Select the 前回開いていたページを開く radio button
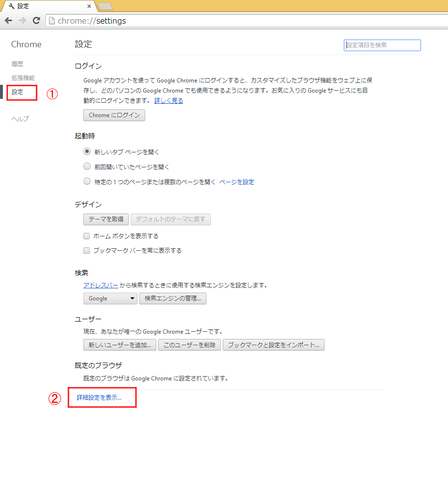The image size is (448, 501). [87, 166]
